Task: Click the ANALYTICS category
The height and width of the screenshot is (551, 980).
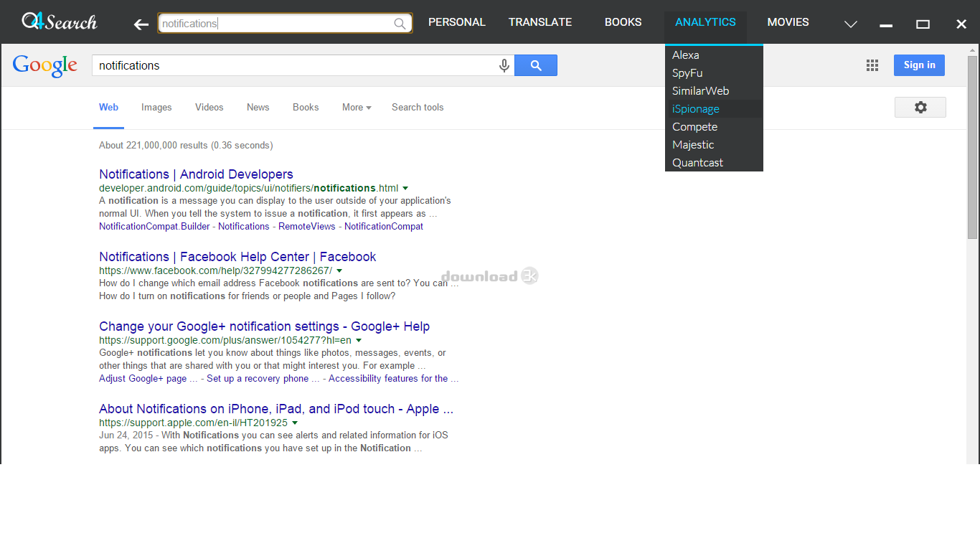Action: 705,22
